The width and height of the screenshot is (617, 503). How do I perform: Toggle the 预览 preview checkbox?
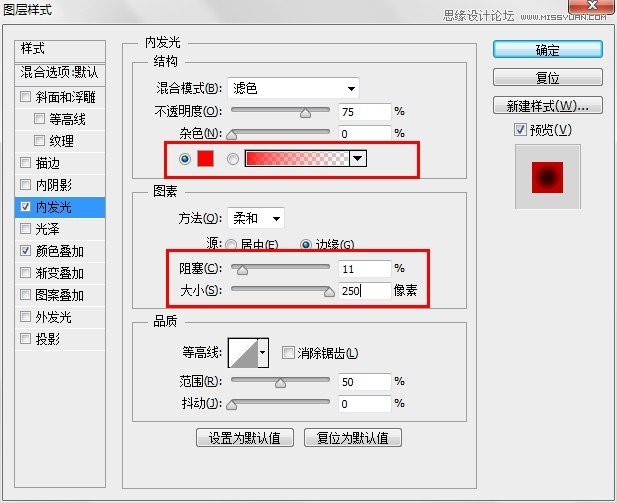[x=520, y=129]
